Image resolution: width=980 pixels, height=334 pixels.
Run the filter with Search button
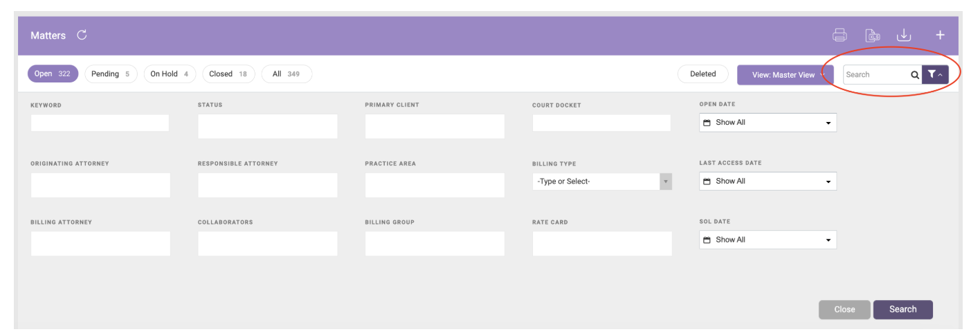pyautogui.click(x=903, y=310)
